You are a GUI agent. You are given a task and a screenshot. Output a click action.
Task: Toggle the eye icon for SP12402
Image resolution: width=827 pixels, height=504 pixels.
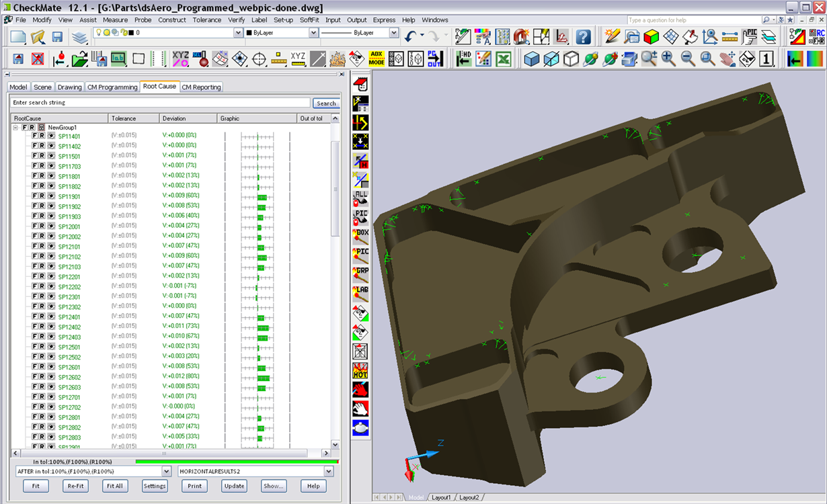click(51, 327)
